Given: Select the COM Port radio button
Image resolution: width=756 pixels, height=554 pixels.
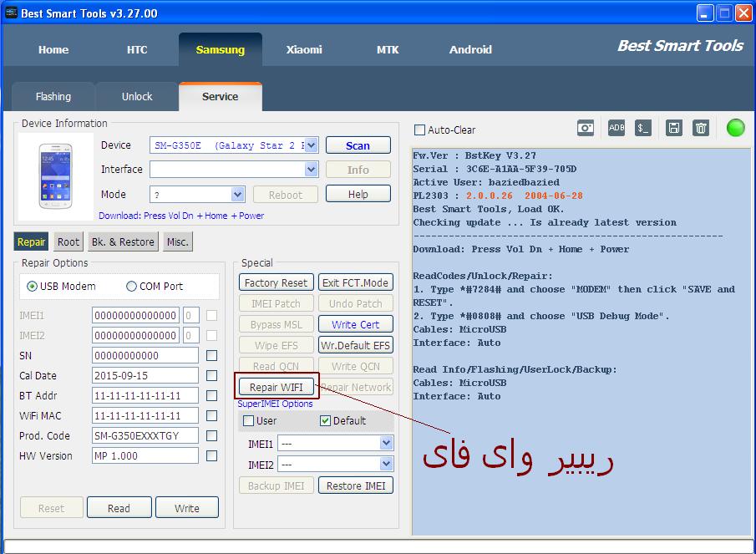Looking at the screenshot, I should pyautogui.click(x=131, y=287).
